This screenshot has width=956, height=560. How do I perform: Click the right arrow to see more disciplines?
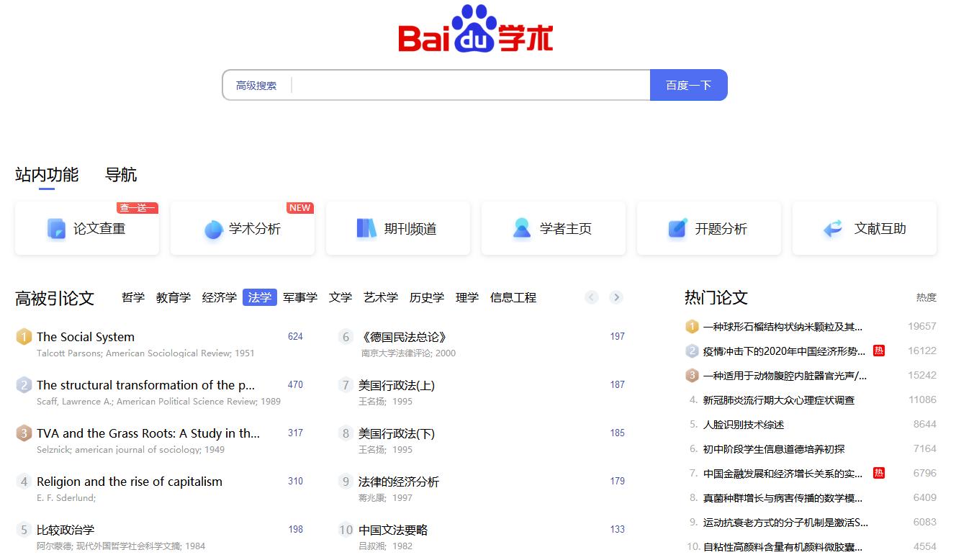[x=616, y=297]
